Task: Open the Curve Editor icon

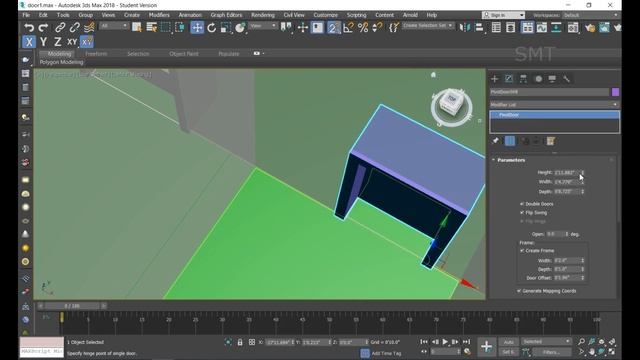Action: click(542, 27)
